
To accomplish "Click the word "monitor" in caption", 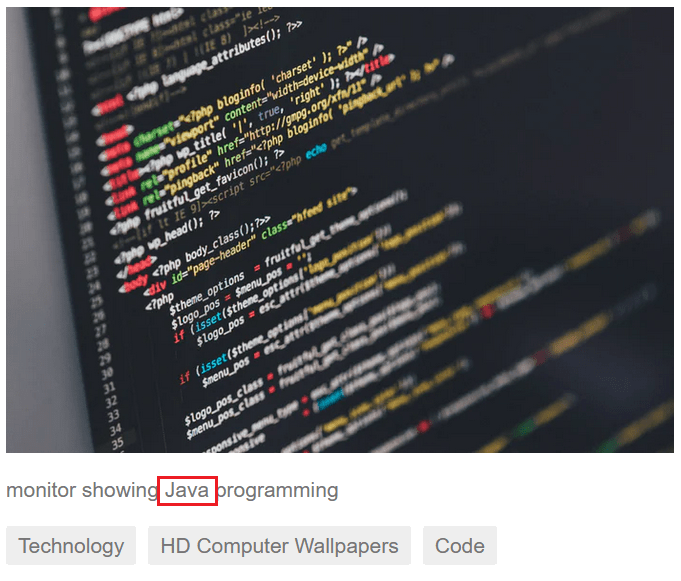I will (x=41, y=490).
